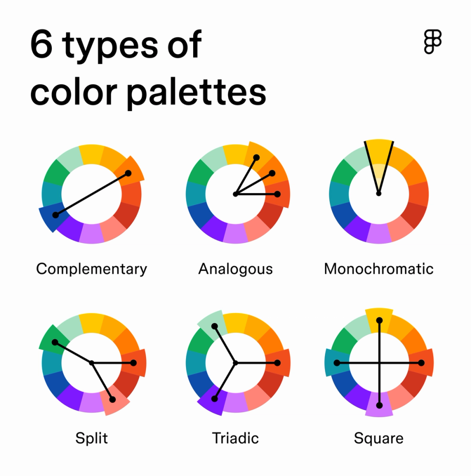Select the Complementary color wheel's blue segment

pyautogui.click(x=51, y=218)
